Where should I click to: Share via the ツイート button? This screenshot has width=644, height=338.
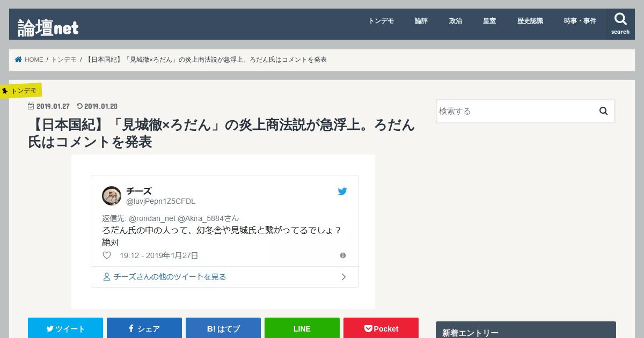point(65,329)
